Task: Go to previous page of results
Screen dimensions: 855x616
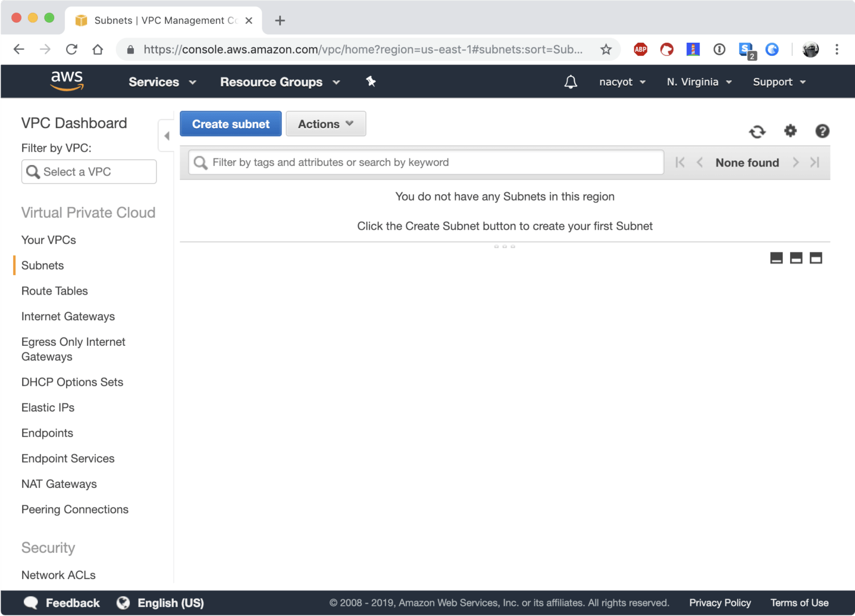Action: click(699, 162)
